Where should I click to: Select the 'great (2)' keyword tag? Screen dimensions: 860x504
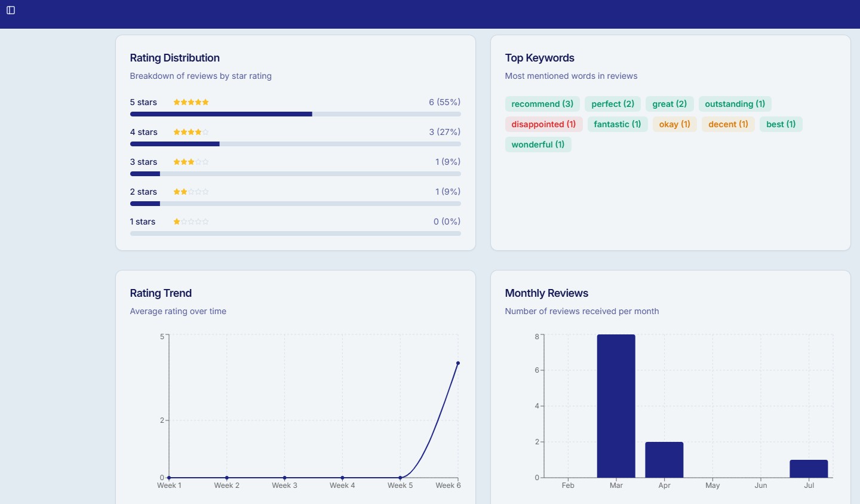(x=669, y=104)
